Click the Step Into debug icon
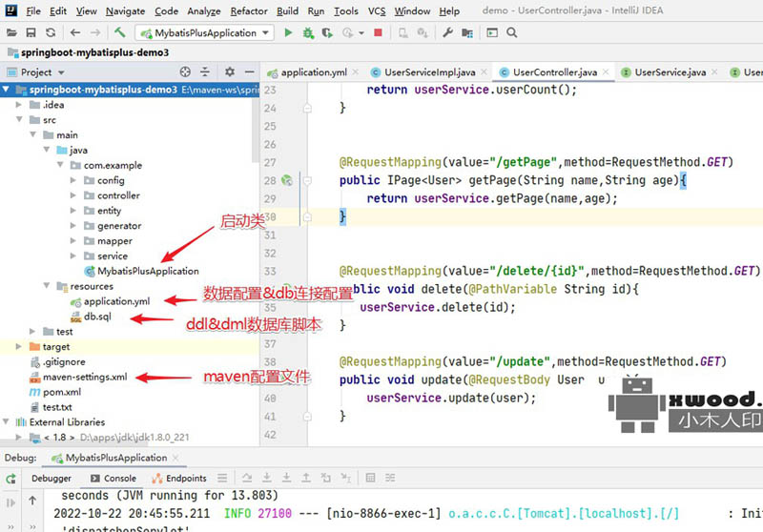 [267, 478]
